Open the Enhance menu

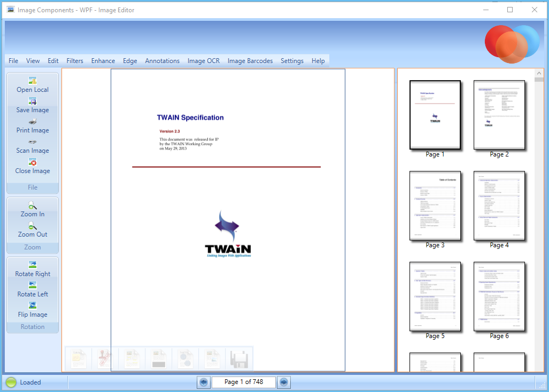[103, 61]
